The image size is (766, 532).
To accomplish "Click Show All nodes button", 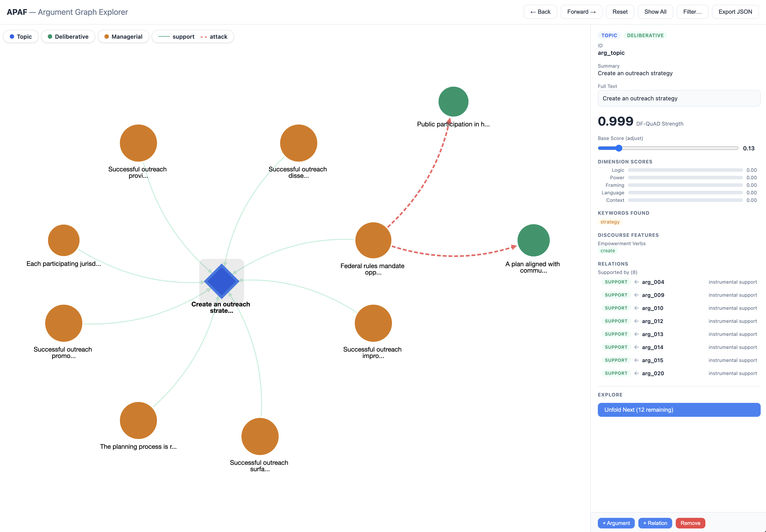I will click(655, 12).
